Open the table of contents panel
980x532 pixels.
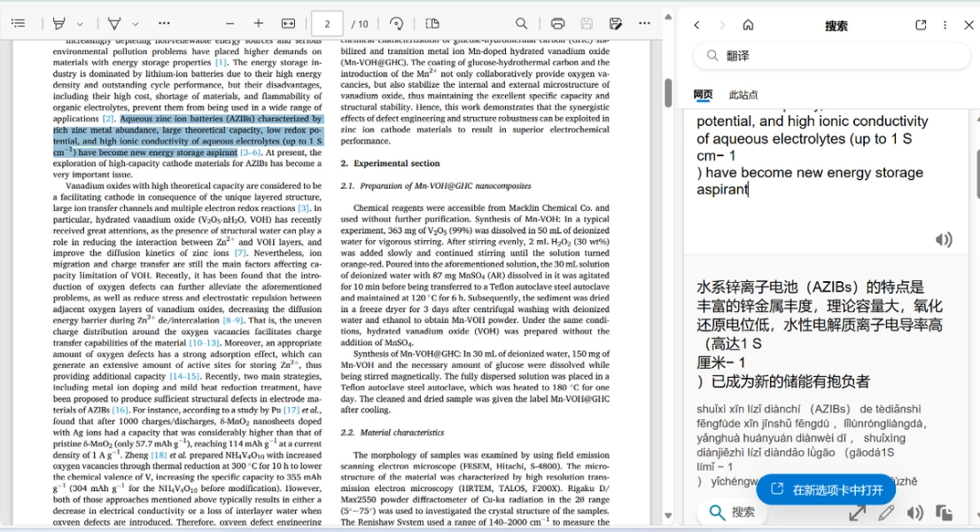click(x=18, y=24)
